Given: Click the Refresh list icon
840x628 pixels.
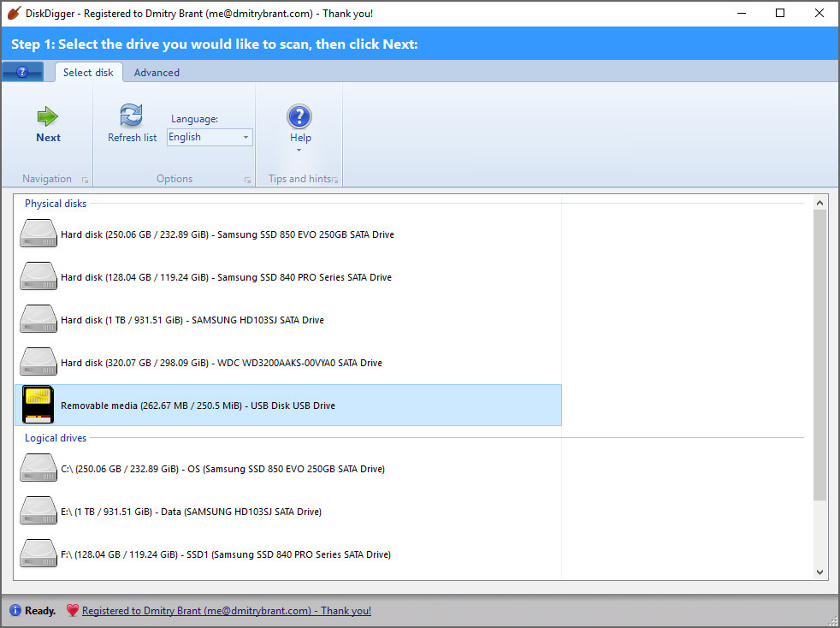Looking at the screenshot, I should click(131, 116).
